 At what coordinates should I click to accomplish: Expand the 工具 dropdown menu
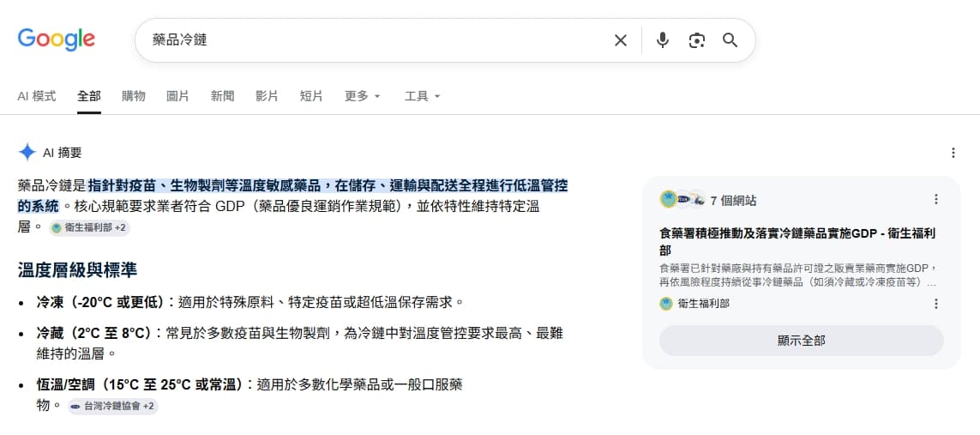423,96
